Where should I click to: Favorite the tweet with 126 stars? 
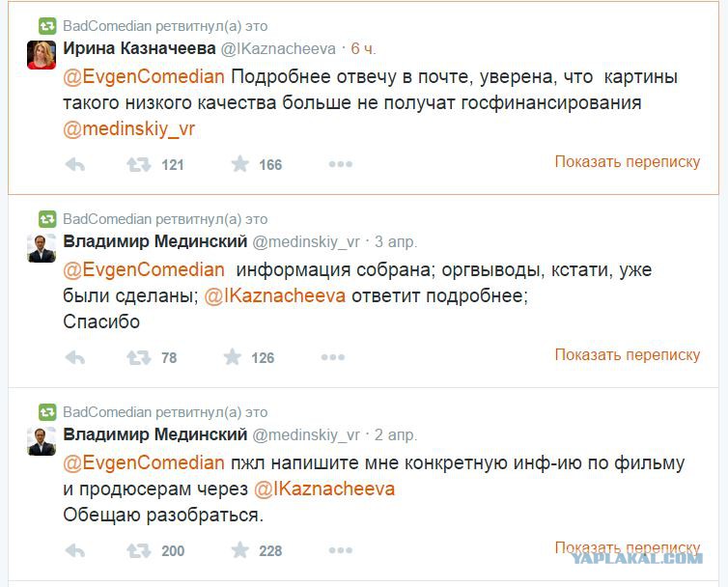(232, 357)
